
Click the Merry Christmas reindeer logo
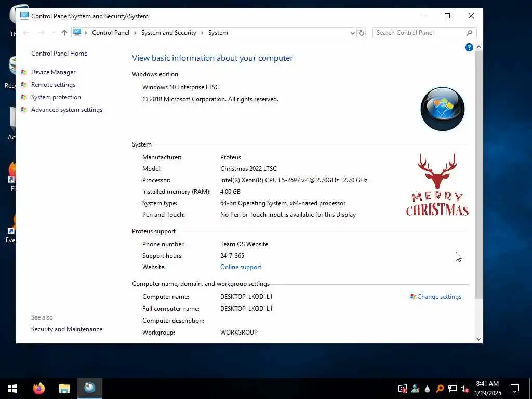[x=437, y=184]
